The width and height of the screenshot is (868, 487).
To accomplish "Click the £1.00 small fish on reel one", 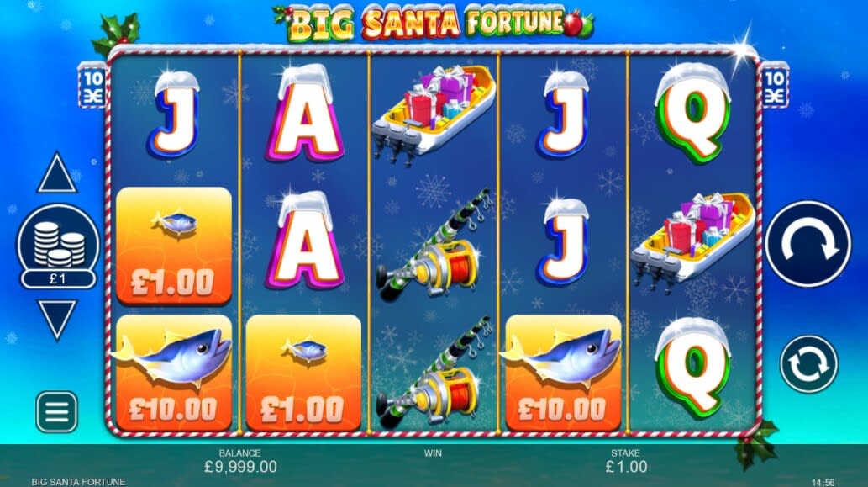I will pyautogui.click(x=174, y=246).
